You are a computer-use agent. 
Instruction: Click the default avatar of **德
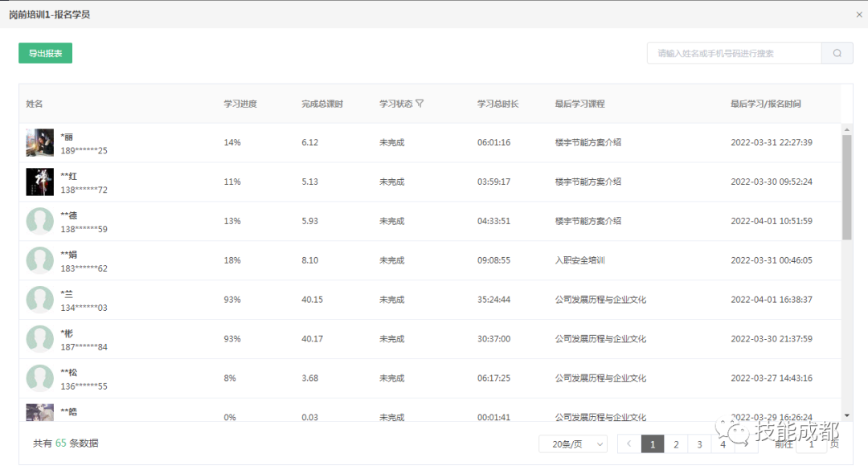39,221
